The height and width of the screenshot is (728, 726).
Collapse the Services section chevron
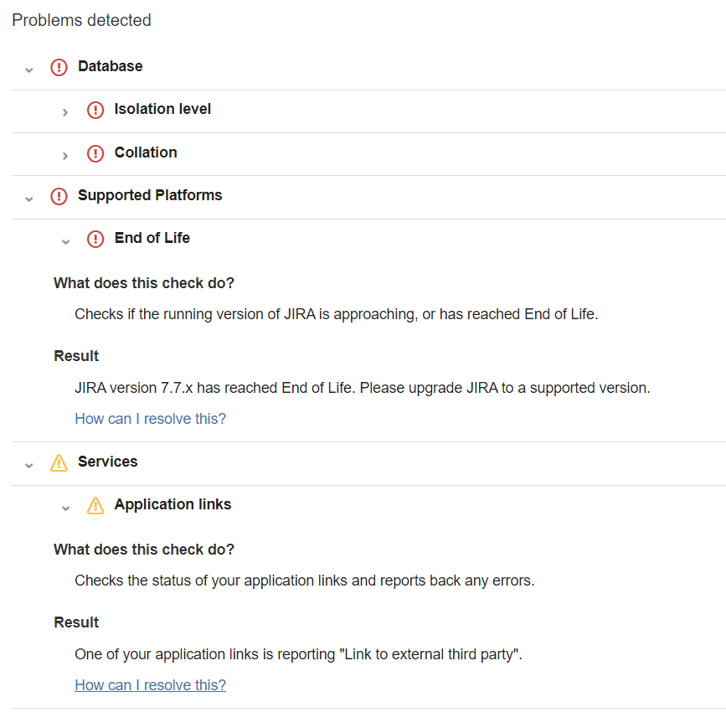(28, 466)
